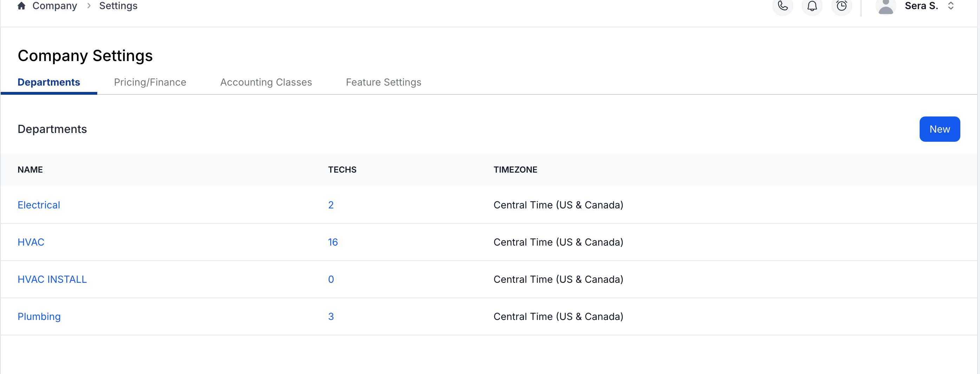Click the NAME column header
980x374 pixels.
coord(30,169)
